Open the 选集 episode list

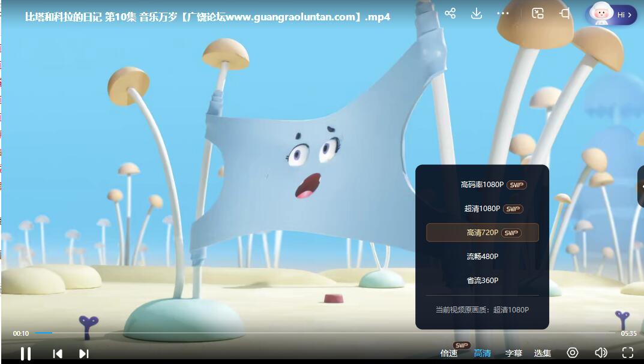click(x=543, y=353)
